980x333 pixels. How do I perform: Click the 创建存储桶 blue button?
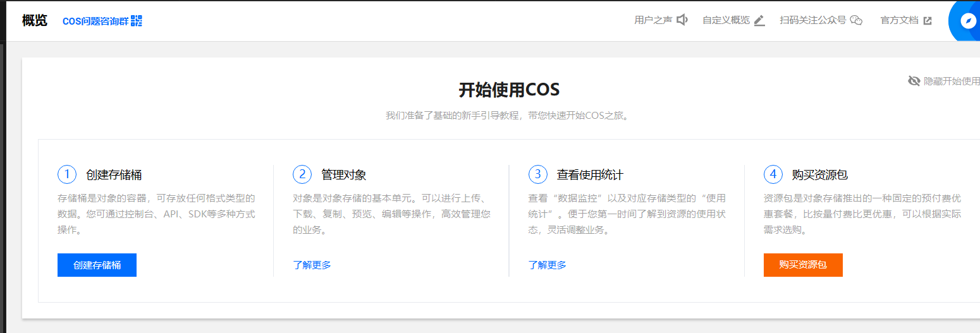97,265
